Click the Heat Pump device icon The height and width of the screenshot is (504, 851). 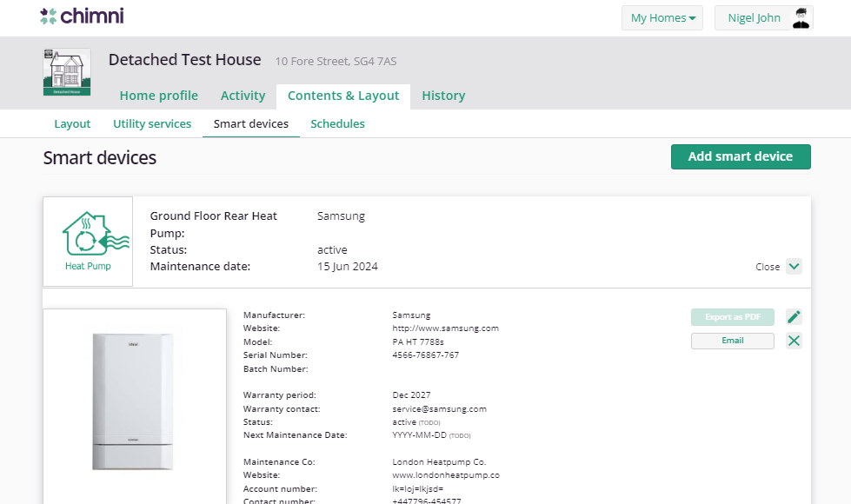88,241
